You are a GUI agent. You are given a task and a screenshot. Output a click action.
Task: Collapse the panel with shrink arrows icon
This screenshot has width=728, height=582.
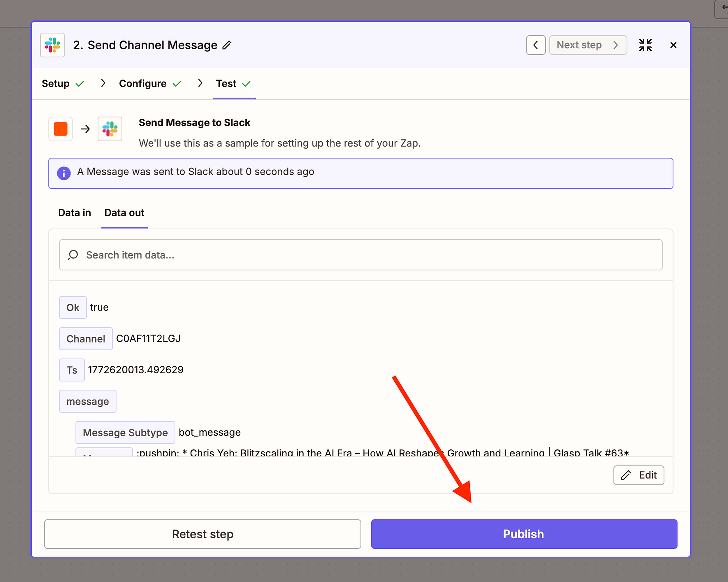click(x=645, y=45)
